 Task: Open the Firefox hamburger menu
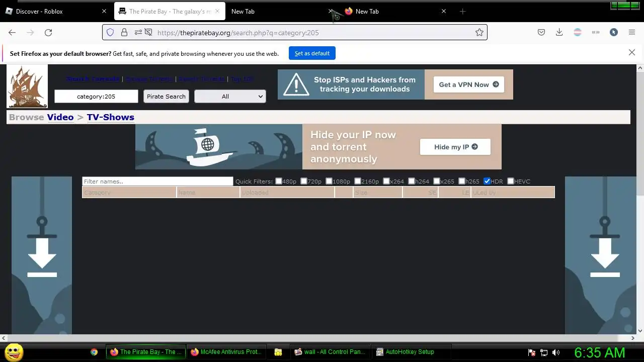(x=632, y=32)
